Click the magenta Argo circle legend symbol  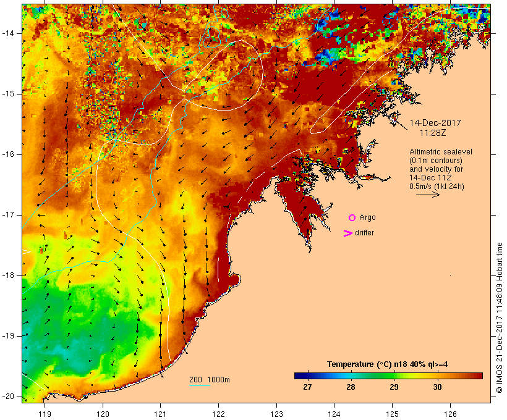(x=352, y=218)
